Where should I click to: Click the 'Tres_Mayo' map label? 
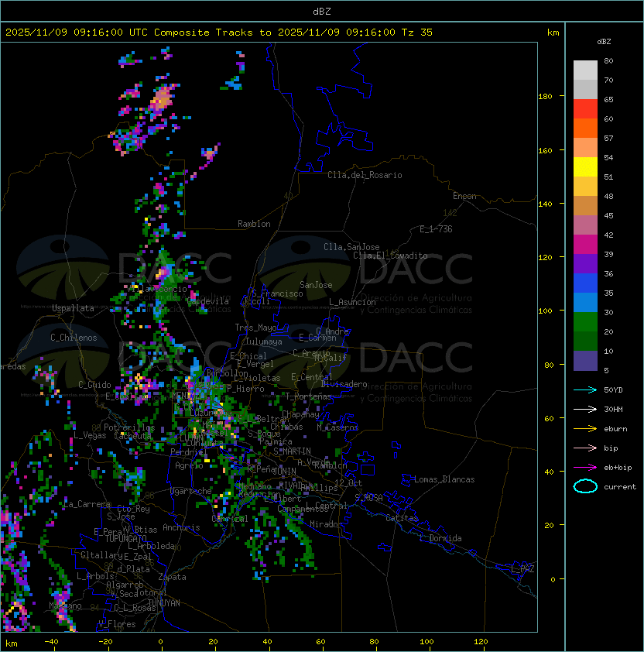pos(255,328)
